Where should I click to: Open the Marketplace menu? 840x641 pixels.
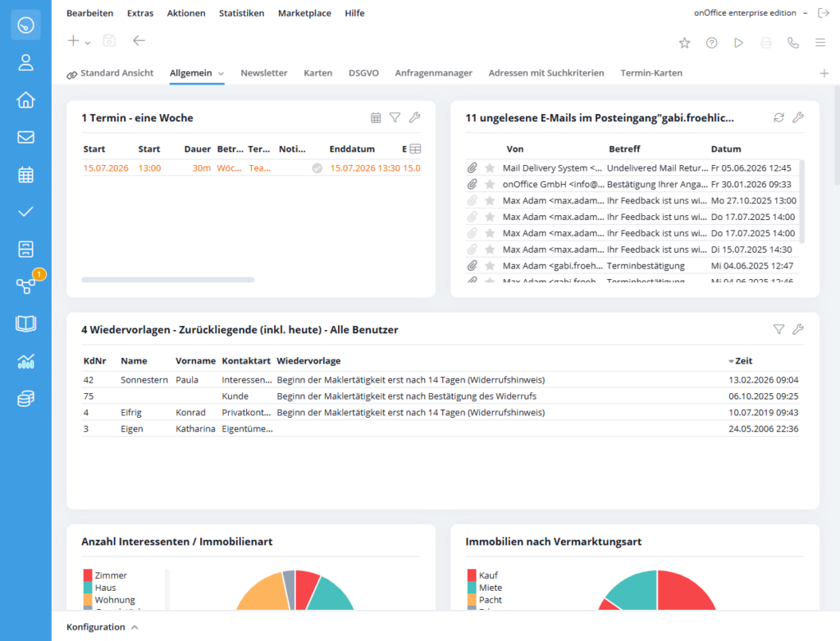(x=304, y=13)
